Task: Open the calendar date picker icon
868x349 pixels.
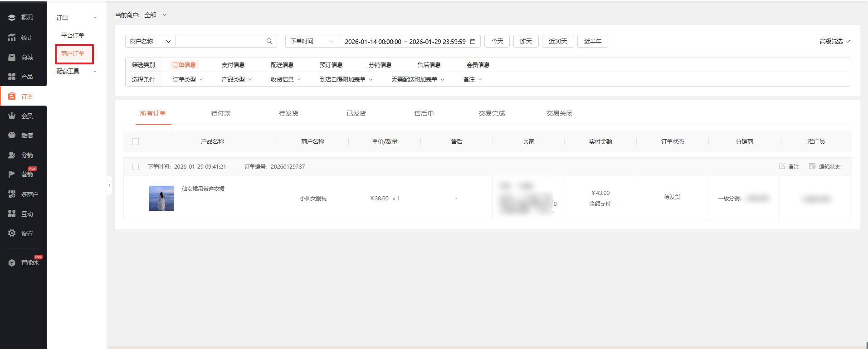Action: [x=473, y=41]
